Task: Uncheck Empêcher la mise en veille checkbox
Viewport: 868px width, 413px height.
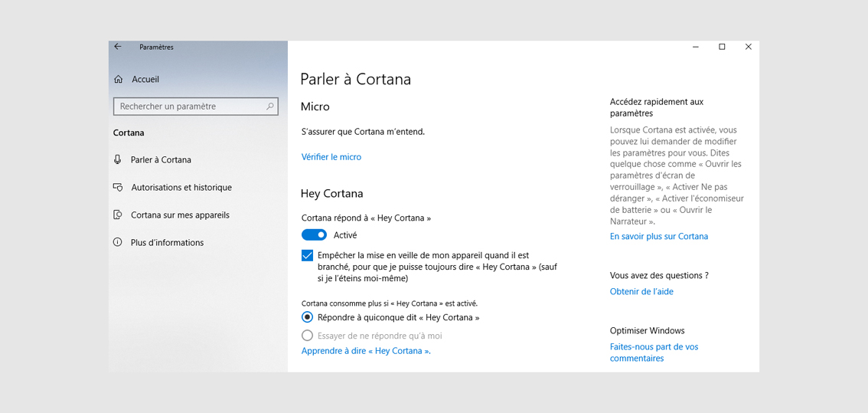Action: tap(307, 256)
